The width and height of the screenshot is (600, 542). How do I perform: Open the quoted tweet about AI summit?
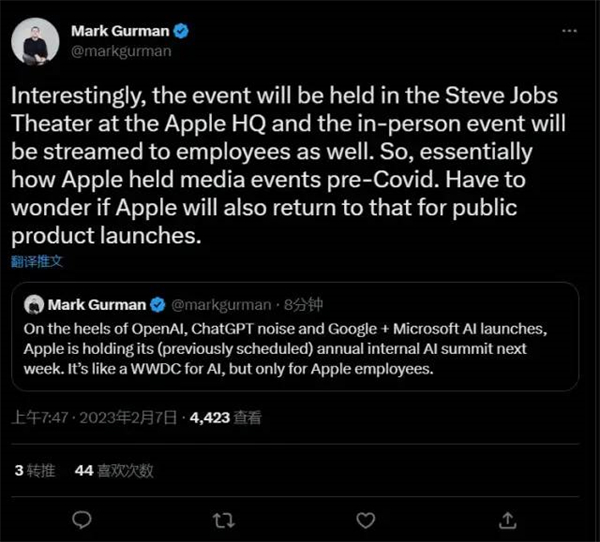pyautogui.click(x=295, y=336)
